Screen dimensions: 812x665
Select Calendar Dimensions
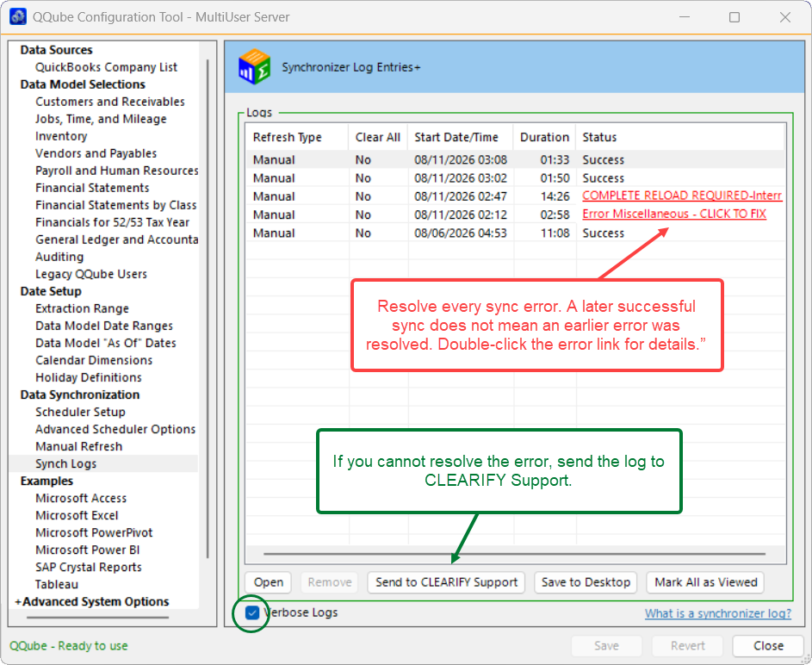(x=94, y=360)
